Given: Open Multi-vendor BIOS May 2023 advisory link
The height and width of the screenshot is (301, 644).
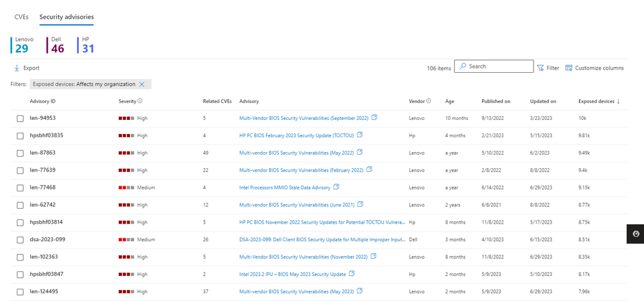Looking at the screenshot, I should pyautogui.click(x=297, y=291).
